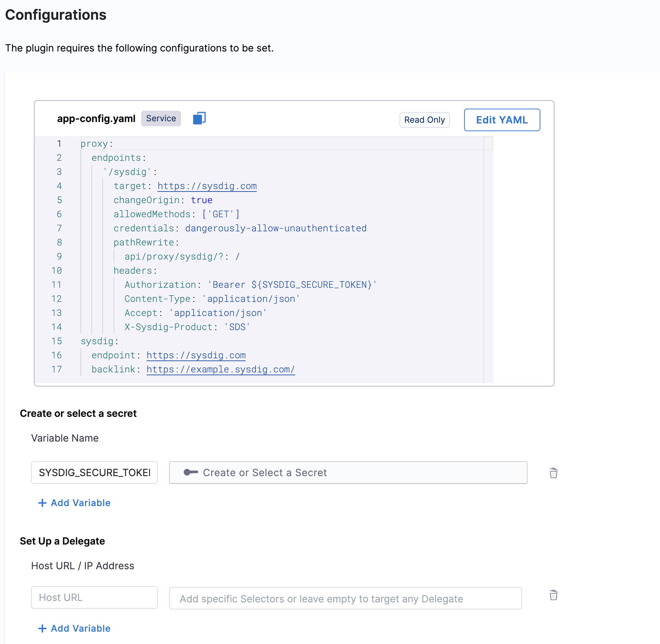Open the delegate Selectors field
Image resolution: width=660 pixels, height=644 pixels.
[345, 599]
